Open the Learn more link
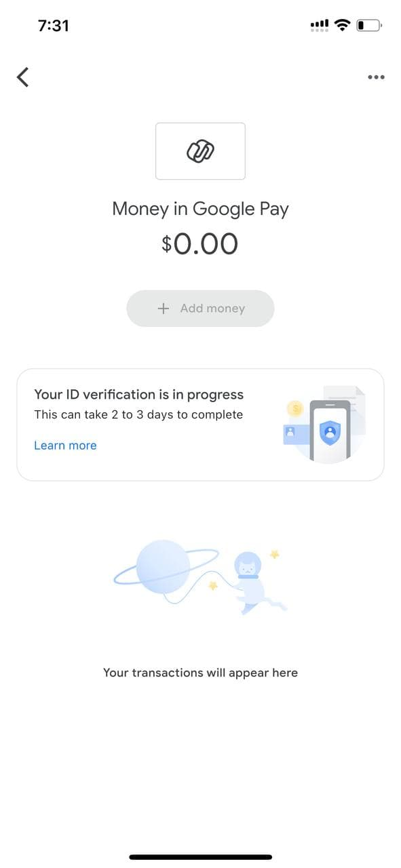 (65, 446)
